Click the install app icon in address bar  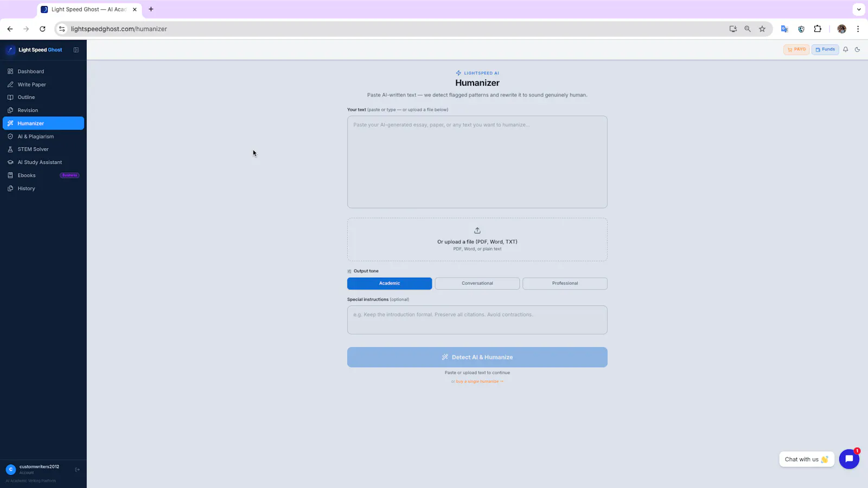tap(733, 29)
